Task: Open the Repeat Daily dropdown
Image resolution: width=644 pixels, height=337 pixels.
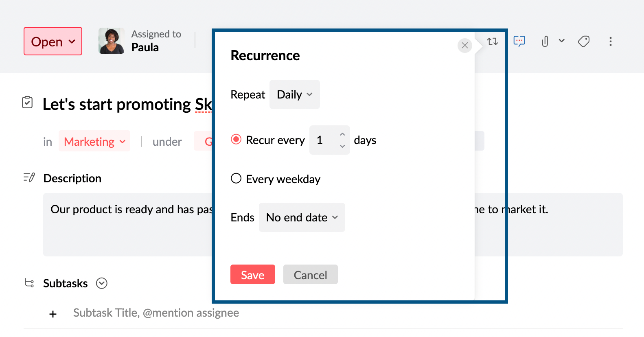Action: pos(294,94)
